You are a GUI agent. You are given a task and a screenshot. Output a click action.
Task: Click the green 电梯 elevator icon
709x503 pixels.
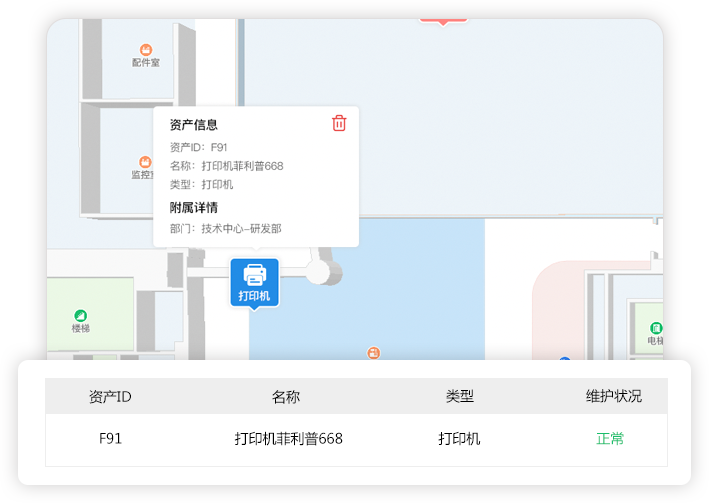pos(656,328)
